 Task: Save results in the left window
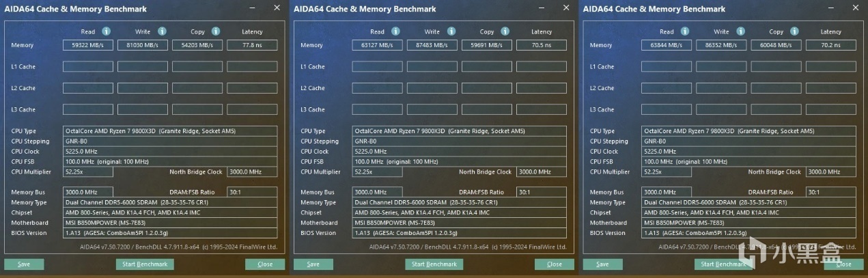point(24,264)
